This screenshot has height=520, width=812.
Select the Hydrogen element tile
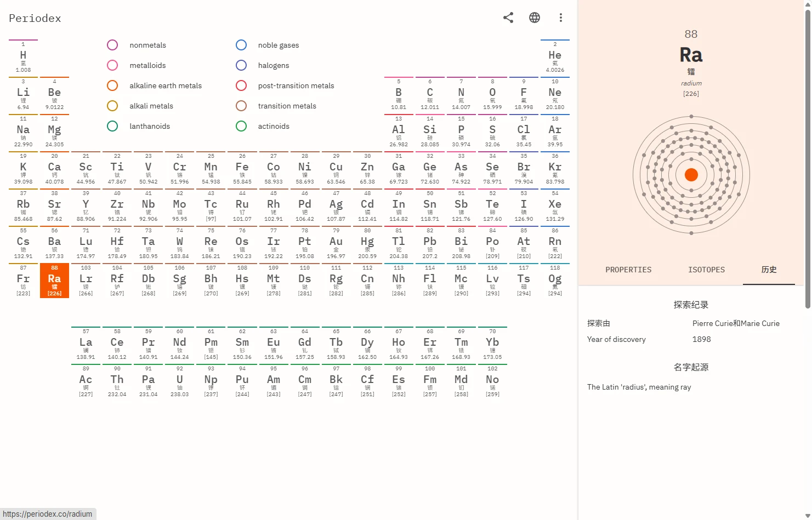tap(23, 57)
